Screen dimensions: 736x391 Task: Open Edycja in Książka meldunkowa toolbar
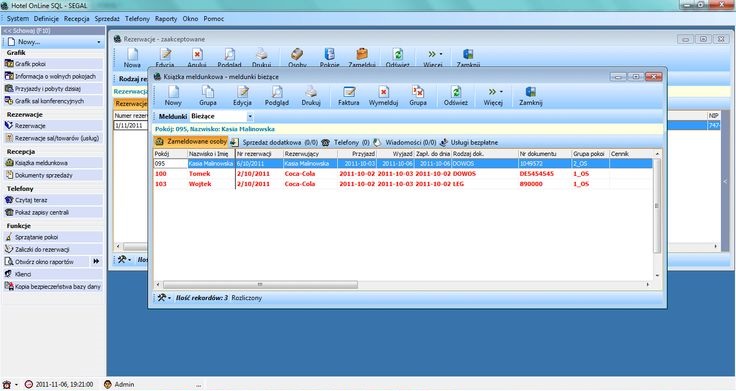[242, 96]
